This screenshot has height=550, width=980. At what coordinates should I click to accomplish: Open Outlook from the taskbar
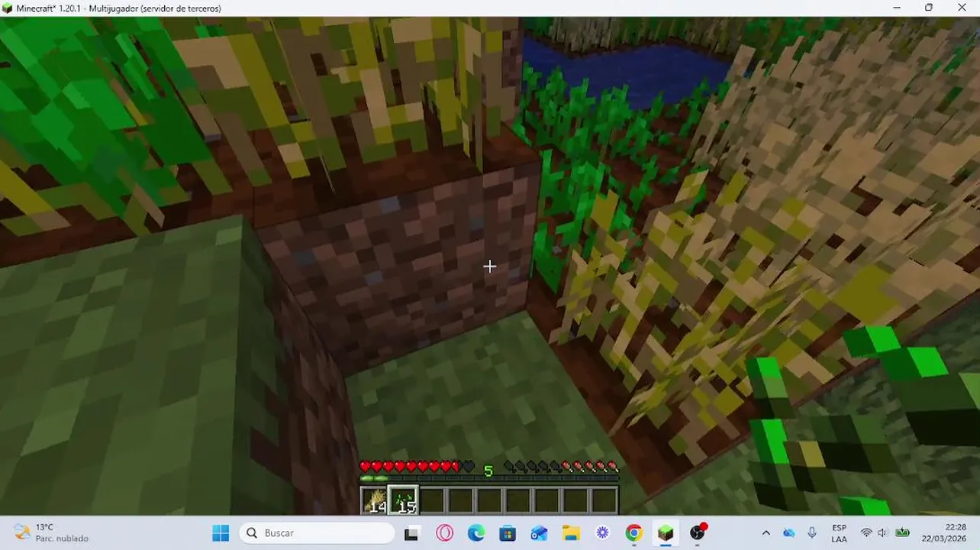539,532
